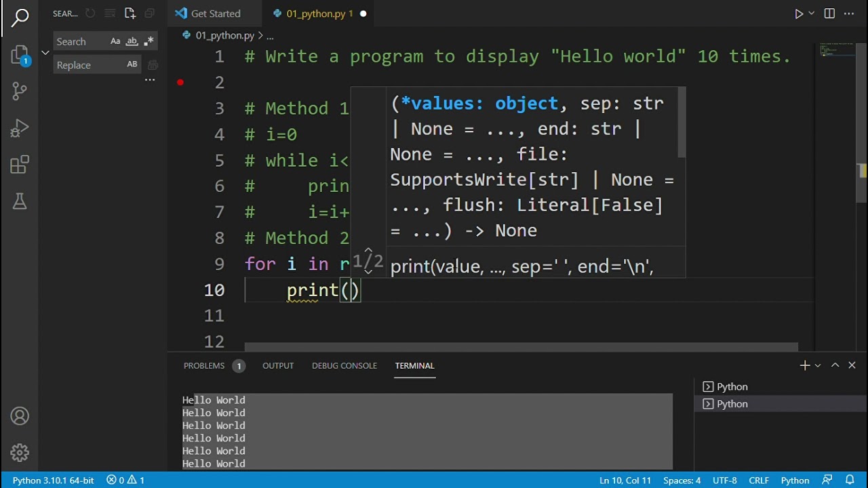The width and height of the screenshot is (868, 488).
Task: Go to line via Ln 10, Col 11
Action: click(x=625, y=480)
